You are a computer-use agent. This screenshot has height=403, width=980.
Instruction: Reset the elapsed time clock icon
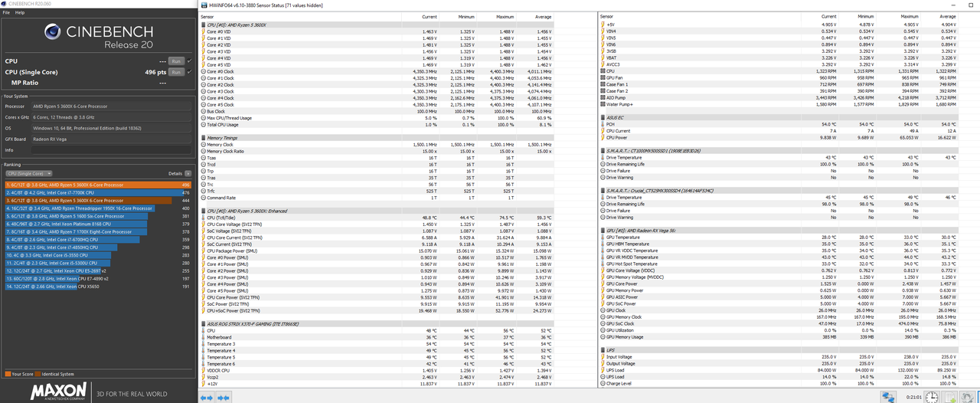(931, 398)
